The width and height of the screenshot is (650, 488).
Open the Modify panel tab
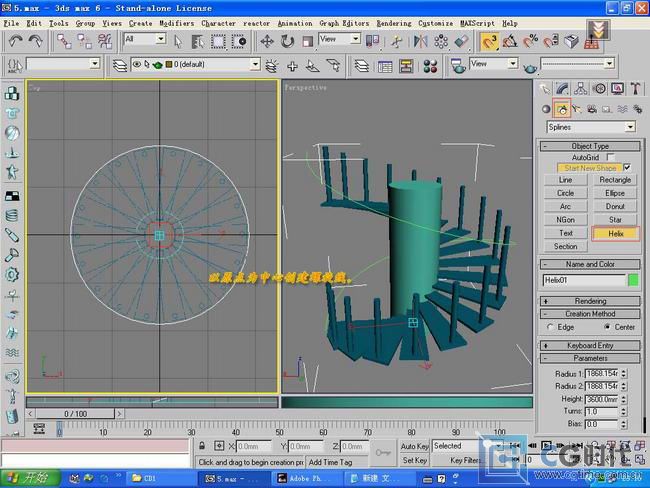pos(562,88)
